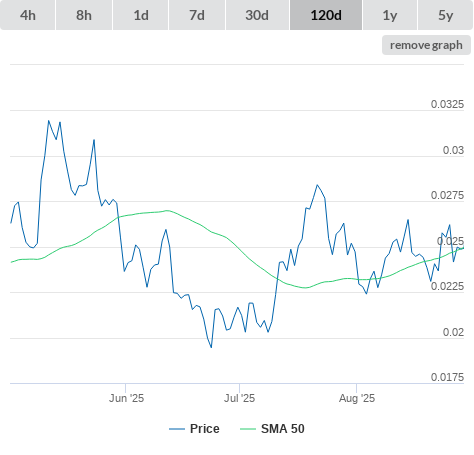
Task: Open the 1y chart range
Action: click(x=390, y=15)
